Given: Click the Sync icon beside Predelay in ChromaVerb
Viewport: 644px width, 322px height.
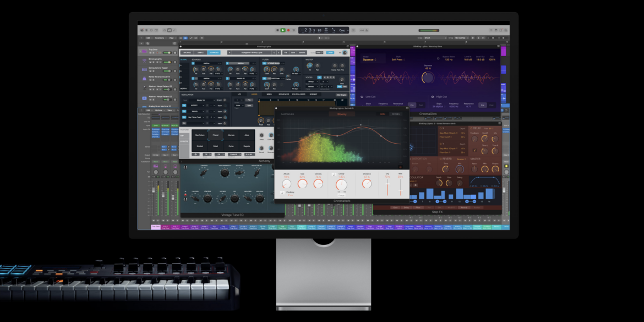Looking at the screenshot, I should (x=282, y=192).
